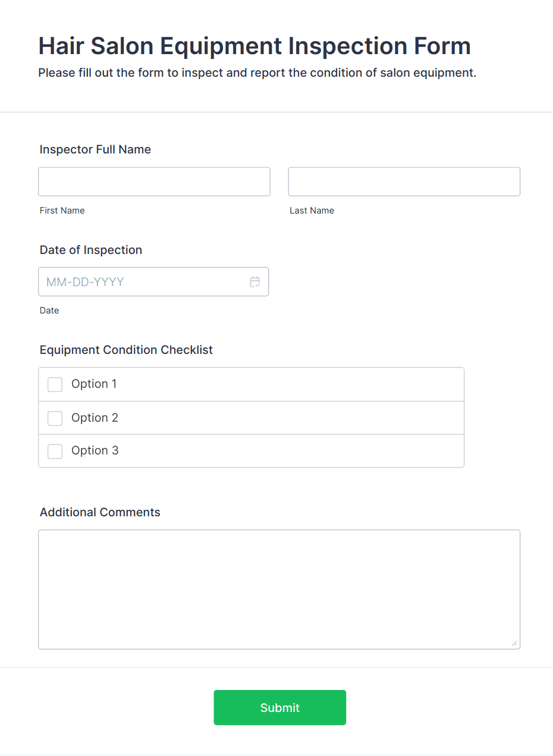Click the green Submit button
The width and height of the screenshot is (553, 756).
tap(279, 708)
